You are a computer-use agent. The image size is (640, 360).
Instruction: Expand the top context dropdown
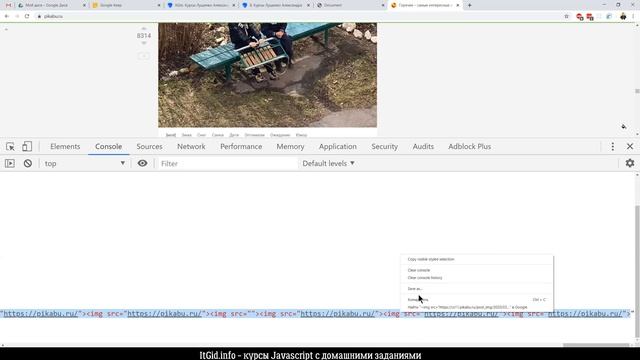pos(85,163)
